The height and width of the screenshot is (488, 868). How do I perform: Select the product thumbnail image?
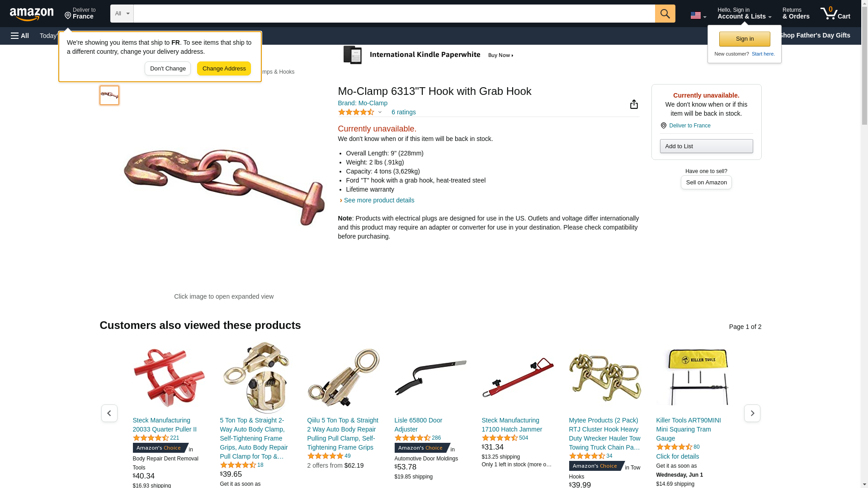tap(109, 95)
